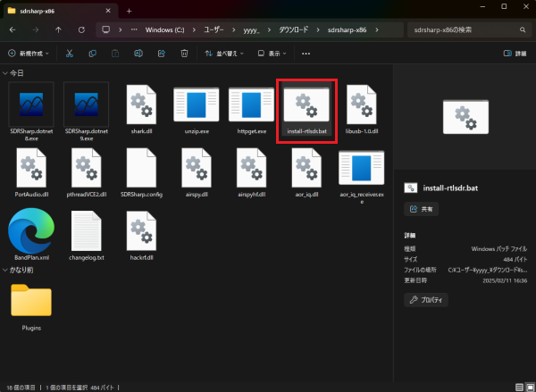Click the search magnifier icon

[523, 30]
